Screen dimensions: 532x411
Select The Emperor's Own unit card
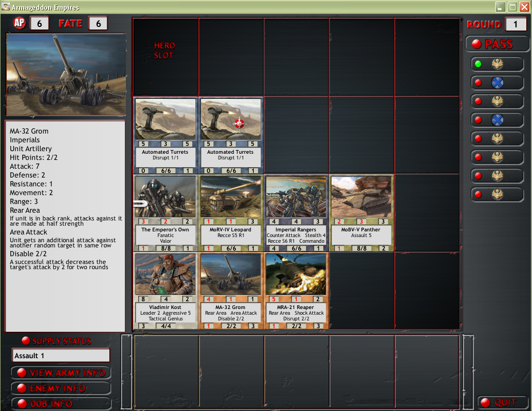pos(166,213)
